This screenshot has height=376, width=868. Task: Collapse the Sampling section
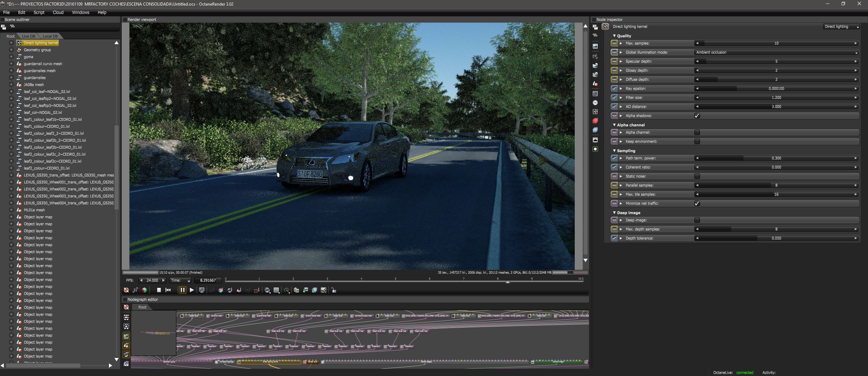[x=614, y=151]
